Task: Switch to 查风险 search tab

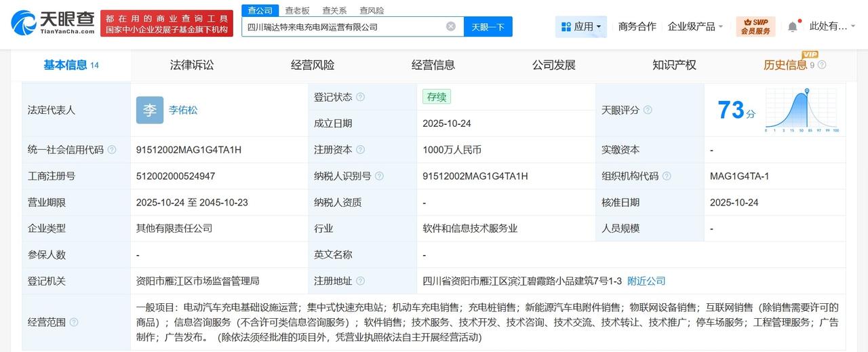Action: pyautogui.click(x=372, y=10)
